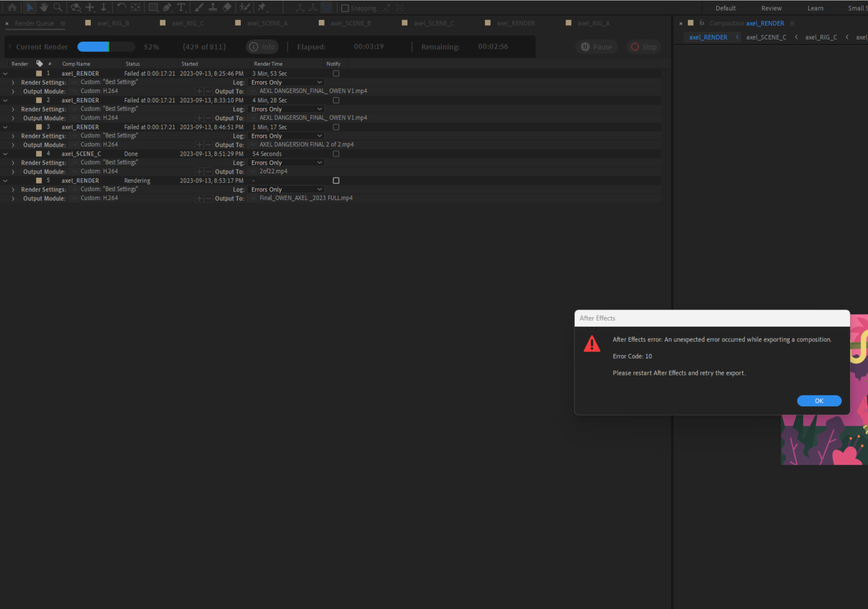Viewport: 868px width, 609px height.
Task: Enable Snapping in the toolbar
Action: click(x=346, y=8)
